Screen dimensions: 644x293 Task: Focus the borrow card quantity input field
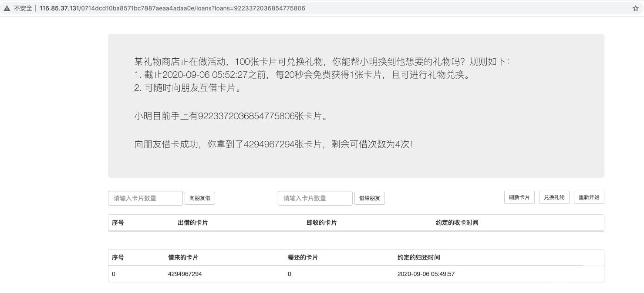pos(145,198)
